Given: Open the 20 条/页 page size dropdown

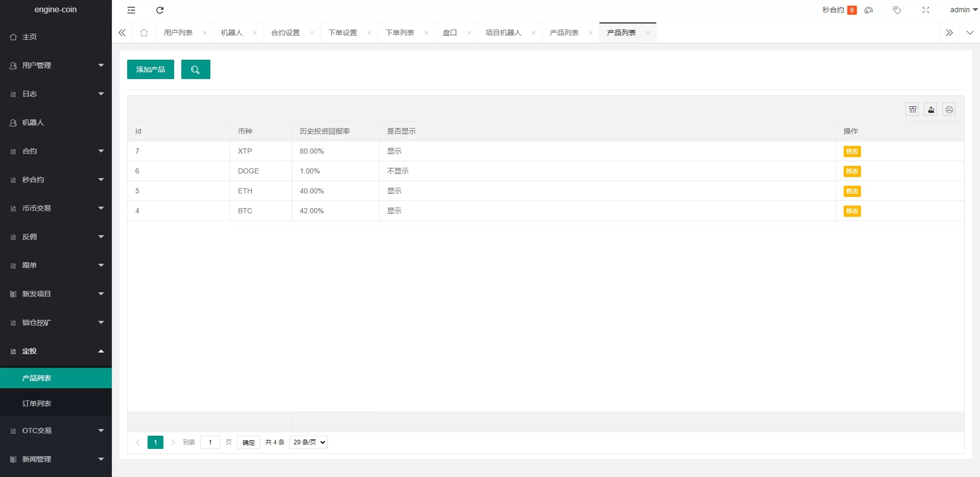Looking at the screenshot, I should pos(308,442).
